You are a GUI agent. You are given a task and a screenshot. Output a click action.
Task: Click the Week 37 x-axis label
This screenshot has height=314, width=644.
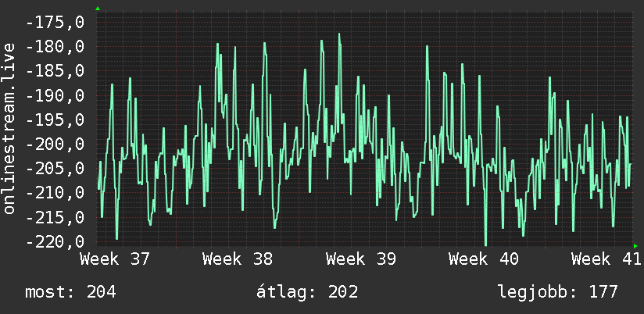tap(116, 259)
